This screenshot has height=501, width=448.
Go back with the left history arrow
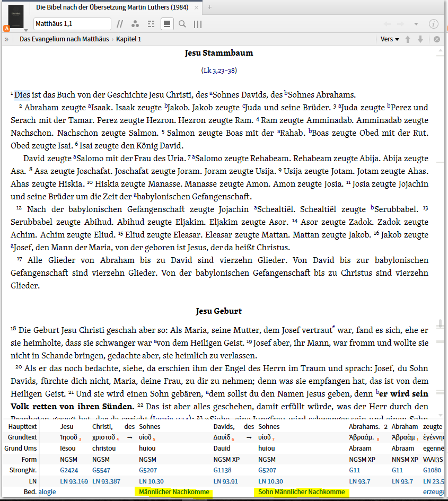click(x=387, y=24)
